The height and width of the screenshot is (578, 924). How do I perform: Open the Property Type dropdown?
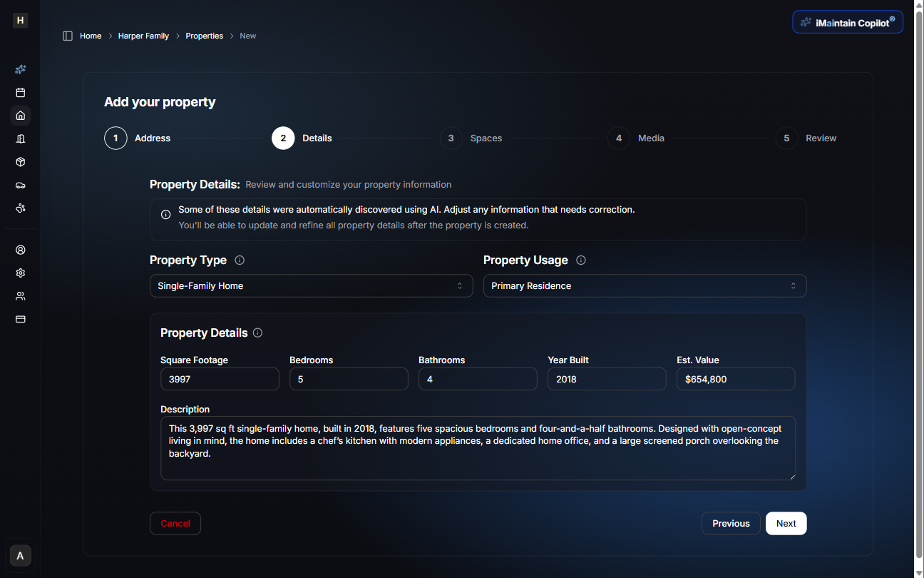coord(311,285)
